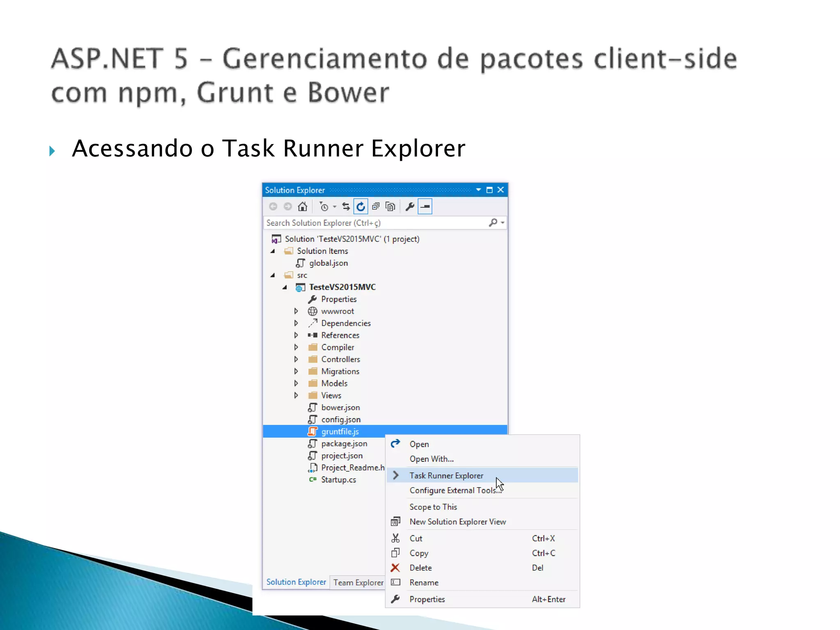Viewport: 840px width, 630px height.
Task: Click the src folder icon
Action: tap(289, 275)
